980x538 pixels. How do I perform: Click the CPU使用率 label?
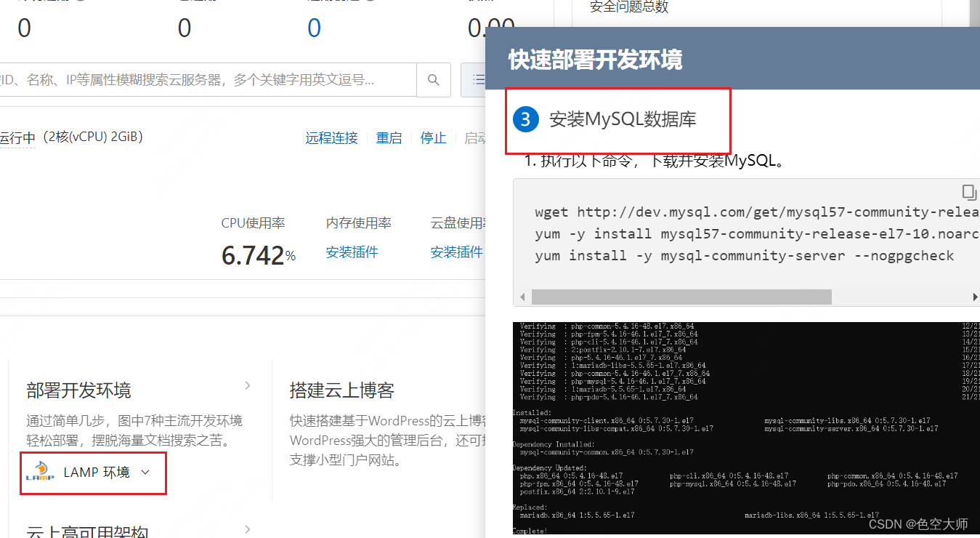tap(253, 223)
